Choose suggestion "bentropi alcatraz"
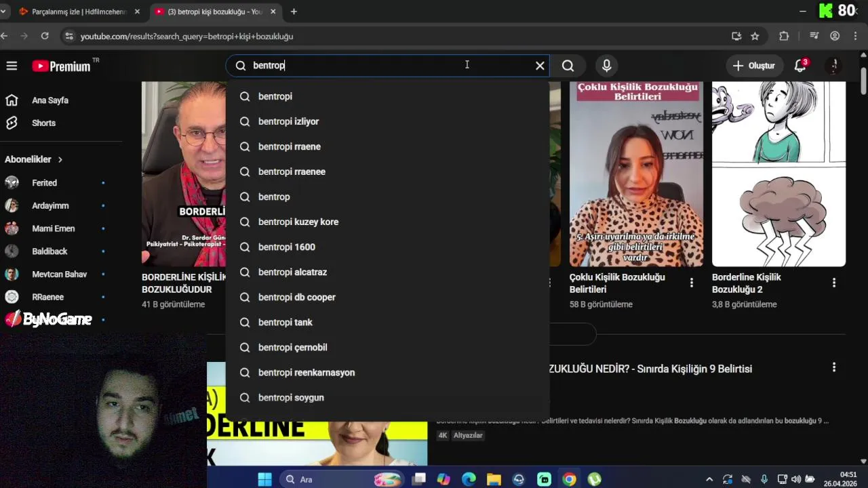The width and height of the screenshot is (868, 488). pos(387,272)
